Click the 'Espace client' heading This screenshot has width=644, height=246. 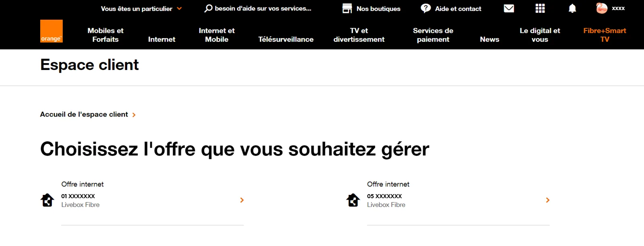tap(89, 65)
